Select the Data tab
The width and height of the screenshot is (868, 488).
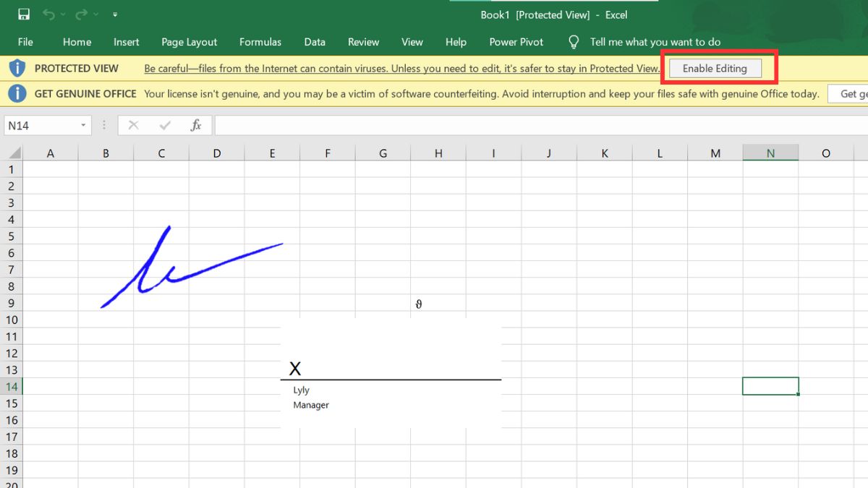pyautogui.click(x=315, y=42)
